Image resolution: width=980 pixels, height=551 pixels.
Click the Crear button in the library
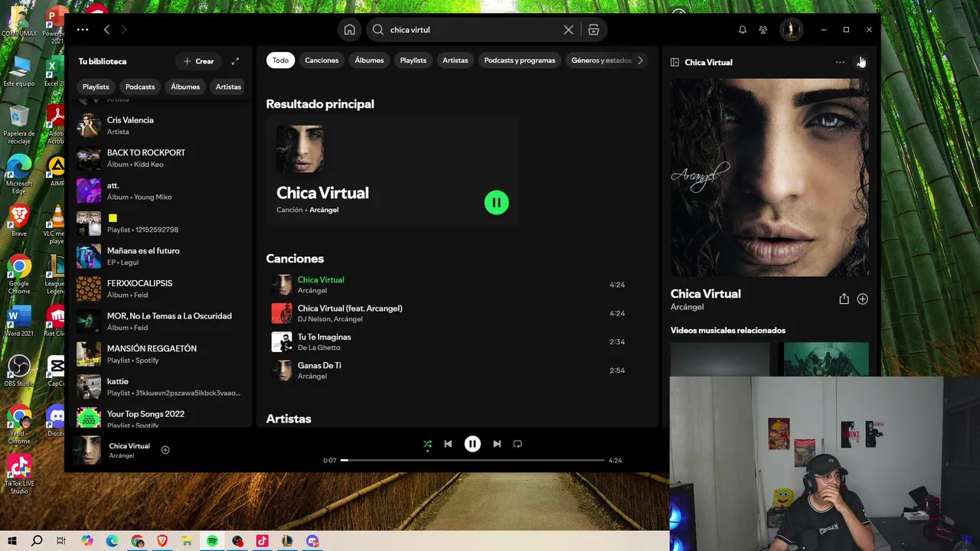(x=199, y=61)
